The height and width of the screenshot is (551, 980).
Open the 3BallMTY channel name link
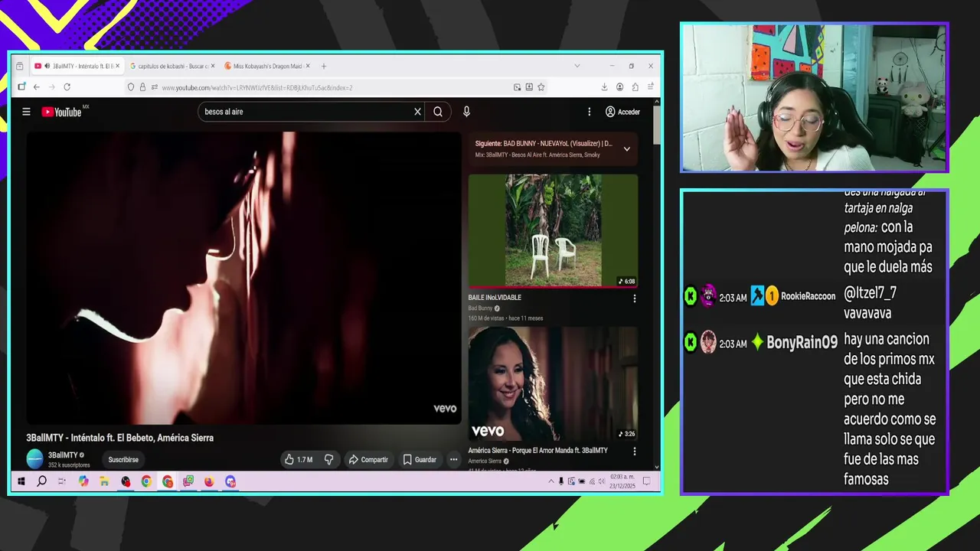(x=63, y=455)
